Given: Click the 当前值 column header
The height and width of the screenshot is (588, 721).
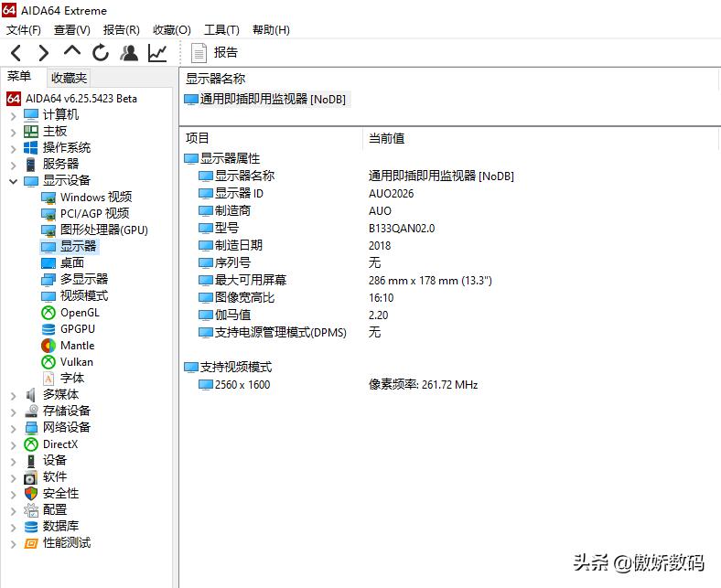Looking at the screenshot, I should (x=387, y=138).
